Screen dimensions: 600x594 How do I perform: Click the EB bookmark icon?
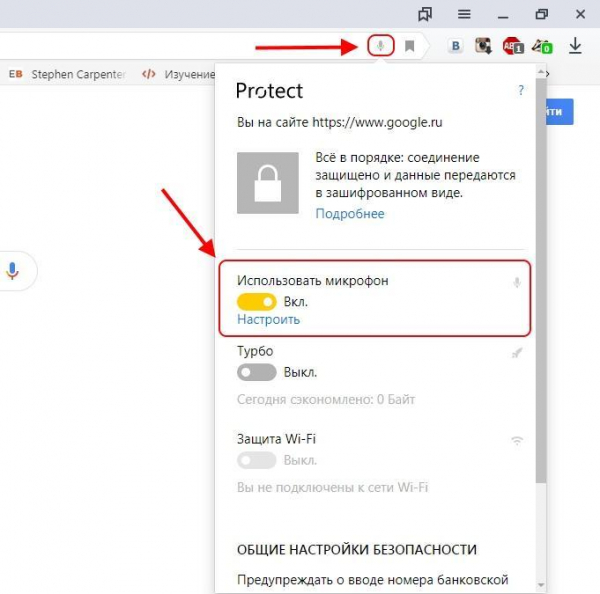[x=15, y=74]
